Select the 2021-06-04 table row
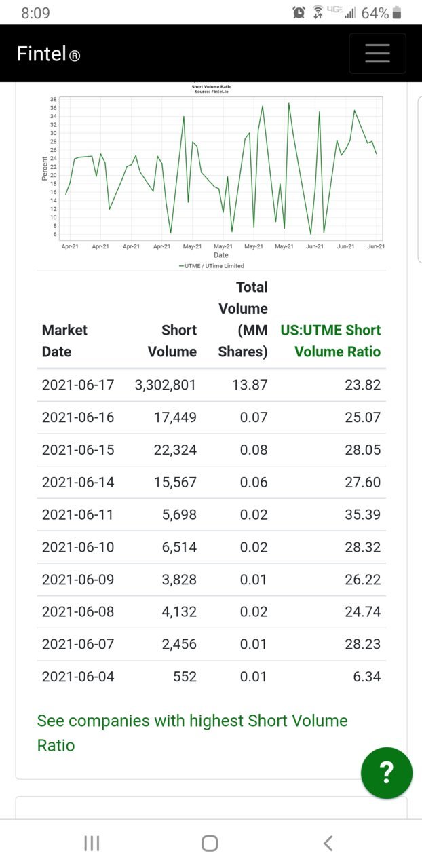The width and height of the screenshot is (422, 868). click(211, 677)
